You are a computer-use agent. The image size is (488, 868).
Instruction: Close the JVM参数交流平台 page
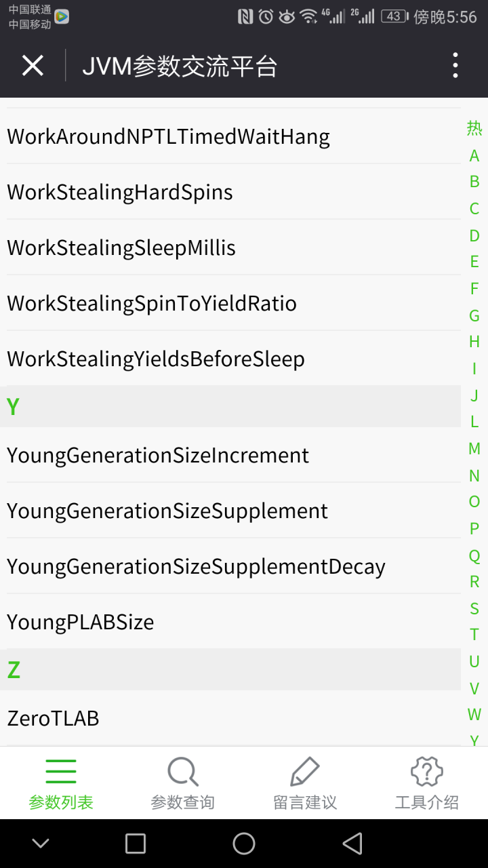[33, 66]
